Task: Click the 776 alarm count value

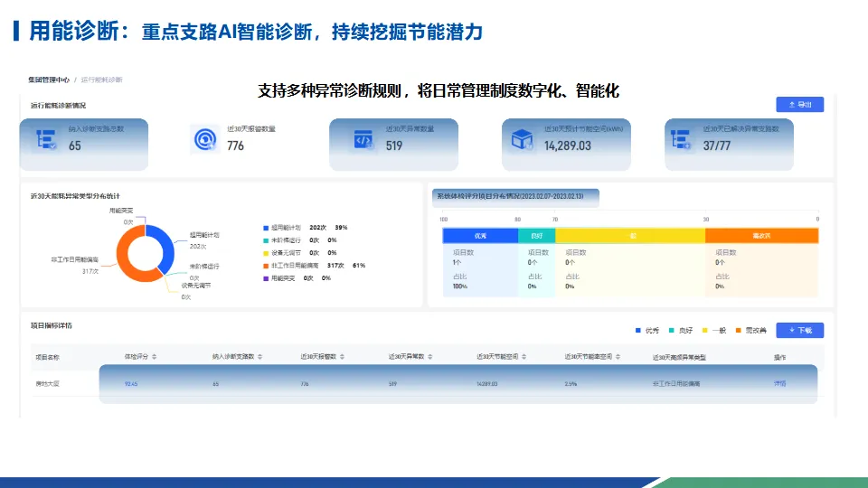Action: tap(235, 146)
